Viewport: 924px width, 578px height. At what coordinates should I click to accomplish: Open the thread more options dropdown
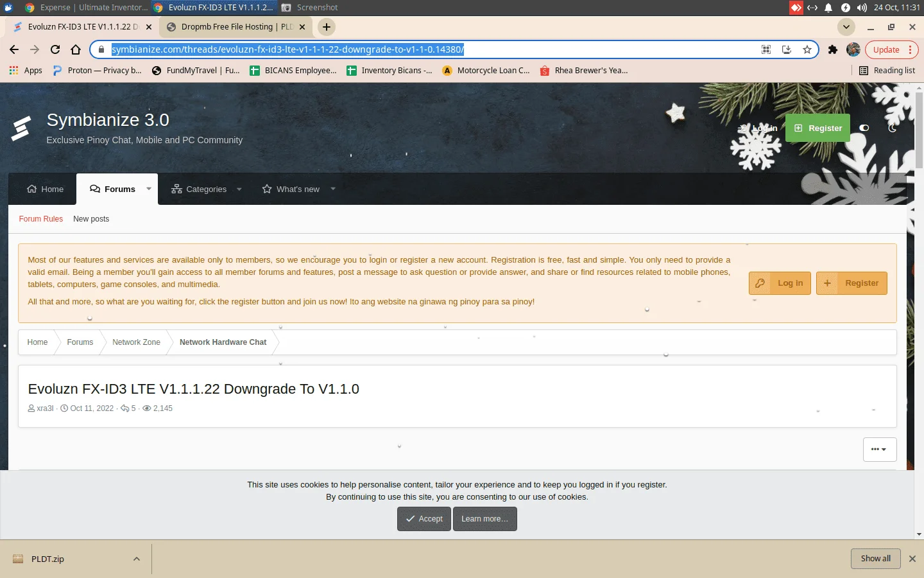click(x=880, y=450)
